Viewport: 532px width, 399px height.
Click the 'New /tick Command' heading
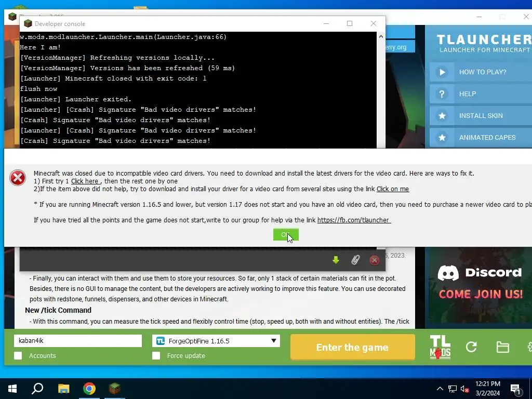pyautogui.click(x=58, y=310)
